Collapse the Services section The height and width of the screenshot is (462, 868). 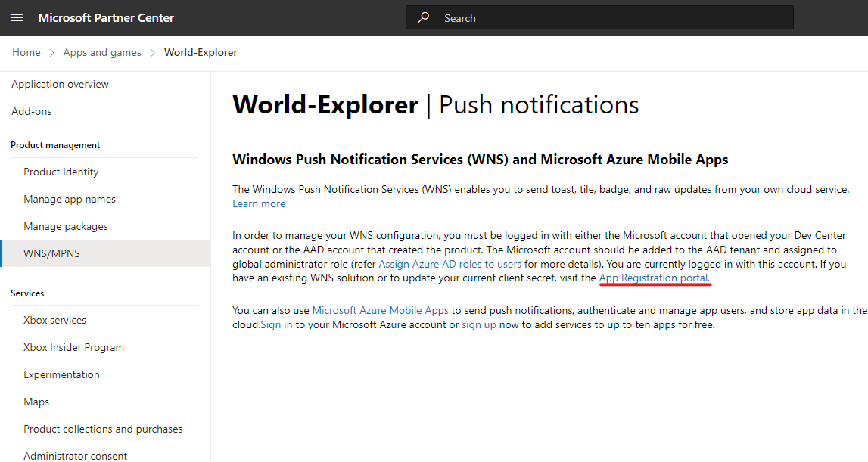click(27, 293)
